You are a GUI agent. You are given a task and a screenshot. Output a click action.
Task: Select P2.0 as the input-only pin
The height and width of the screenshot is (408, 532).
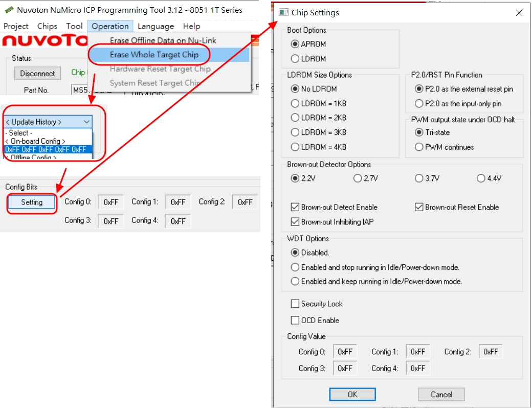[x=458, y=103]
